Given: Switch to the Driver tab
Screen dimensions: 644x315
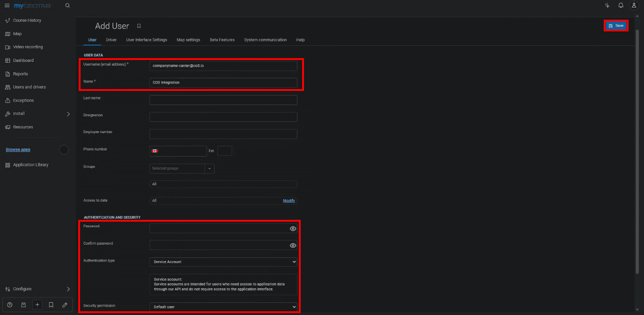Looking at the screenshot, I should (x=111, y=40).
